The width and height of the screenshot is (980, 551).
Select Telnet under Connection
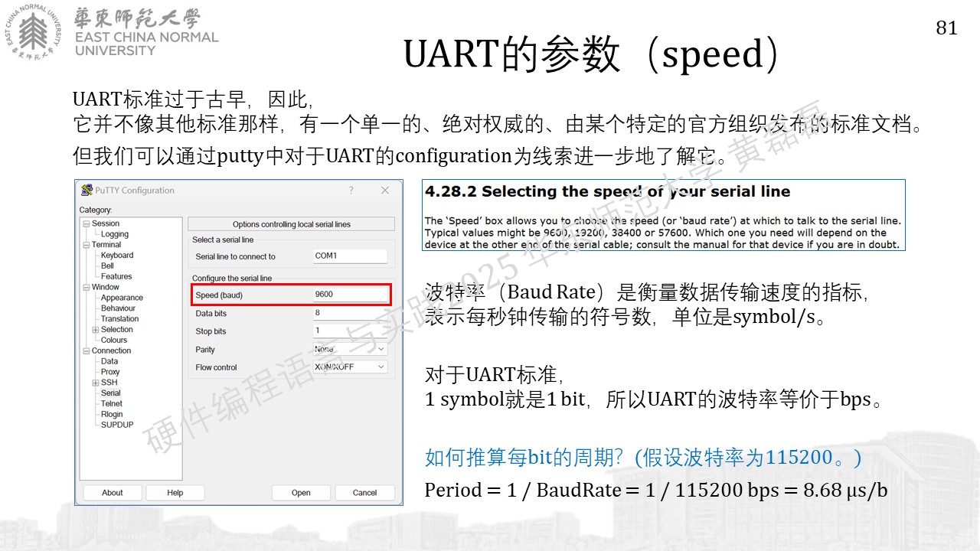(112, 404)
